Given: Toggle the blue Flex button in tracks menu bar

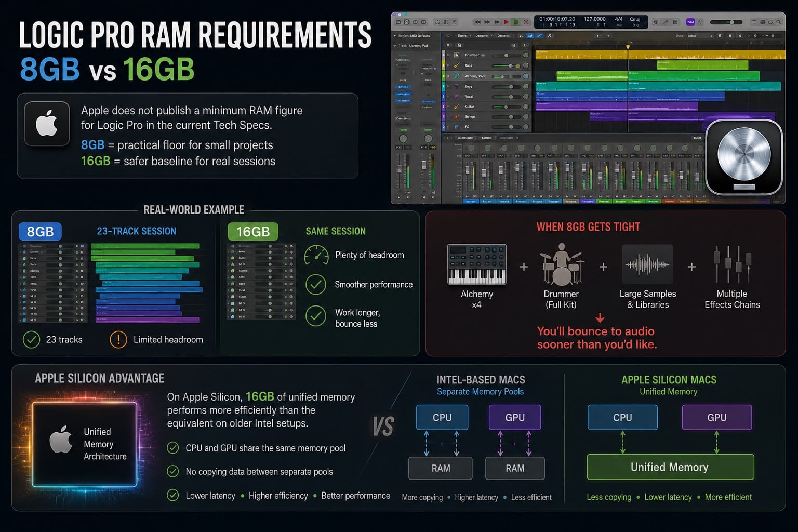Looking at the screenshot, I should click(540, 36).
